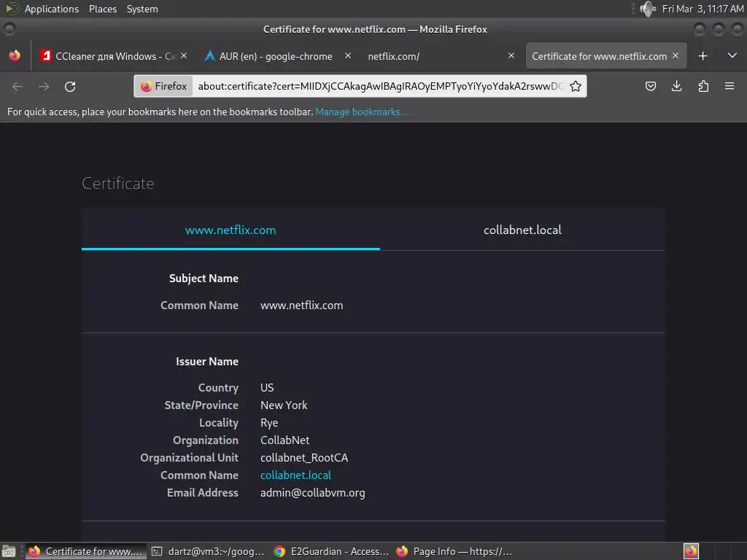Close the AUR google-chrome tab
Screen dimensions: 747x560
(348, 55)
